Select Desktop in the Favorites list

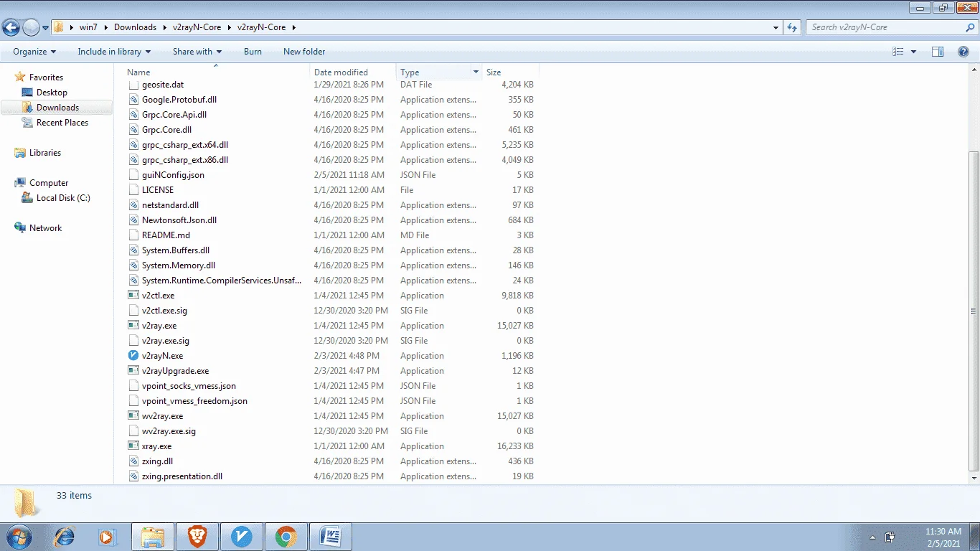52,93
